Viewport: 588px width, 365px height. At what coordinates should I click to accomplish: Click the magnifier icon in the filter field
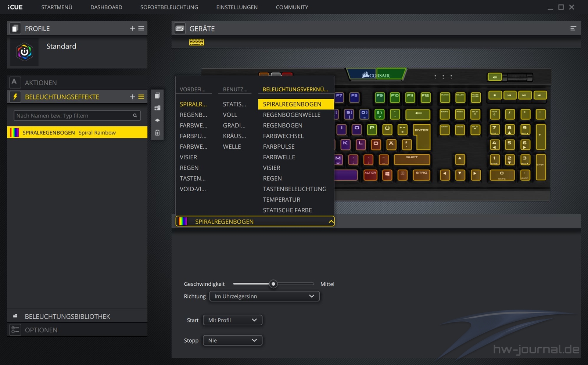click(135, 116)
